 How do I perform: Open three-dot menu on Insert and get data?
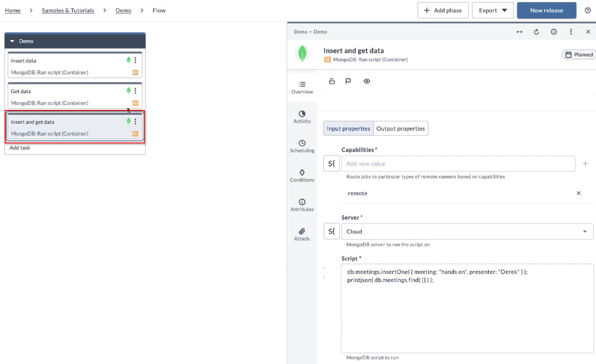coord(135,121)
